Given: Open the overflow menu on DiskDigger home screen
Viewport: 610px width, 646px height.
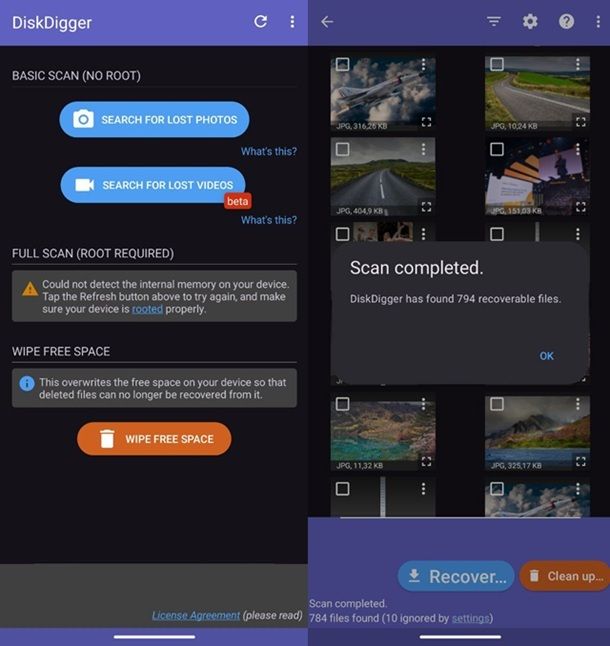Looking at the screenshot, I should point(292,21).
